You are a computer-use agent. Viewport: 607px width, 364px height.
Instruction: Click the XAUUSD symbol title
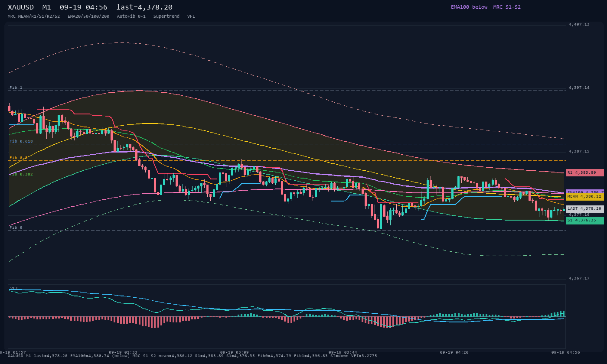22,7
